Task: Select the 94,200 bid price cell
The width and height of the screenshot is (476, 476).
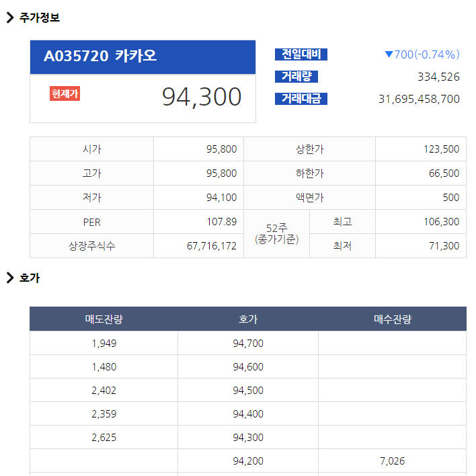Action: pos(248,461)
